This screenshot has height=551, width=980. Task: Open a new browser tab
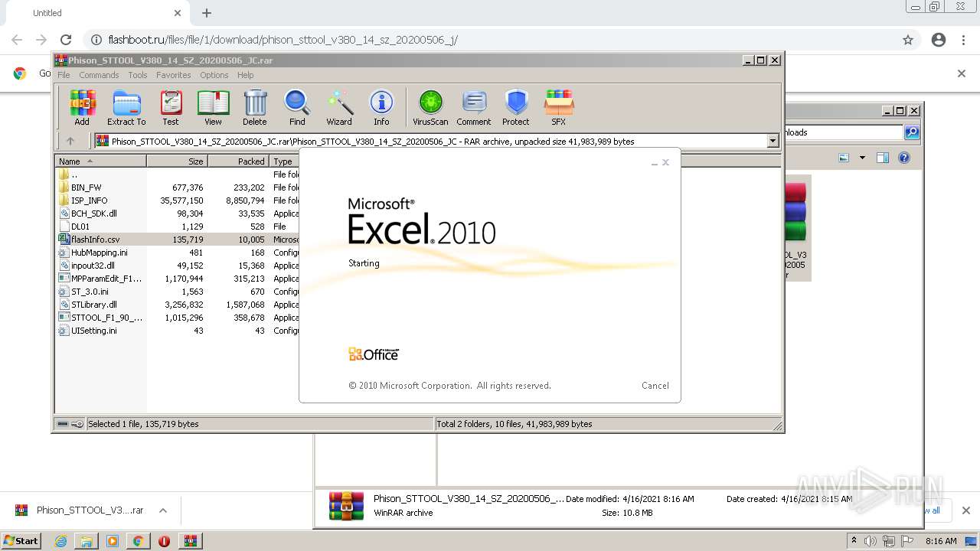point(207,13)
